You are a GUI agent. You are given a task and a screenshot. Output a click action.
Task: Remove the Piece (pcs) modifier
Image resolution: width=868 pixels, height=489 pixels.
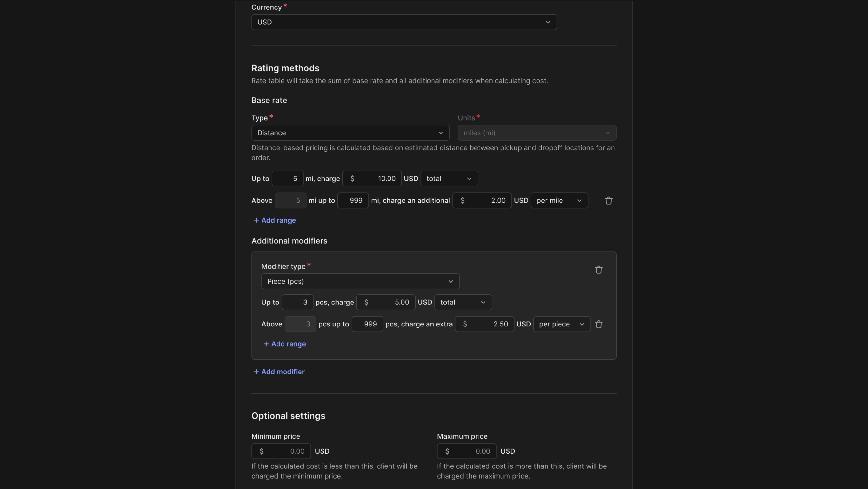point(599,270)
